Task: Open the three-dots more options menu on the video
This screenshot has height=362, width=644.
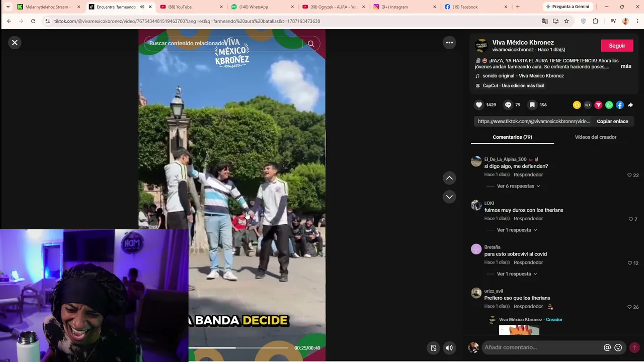Action: point(449,43)
